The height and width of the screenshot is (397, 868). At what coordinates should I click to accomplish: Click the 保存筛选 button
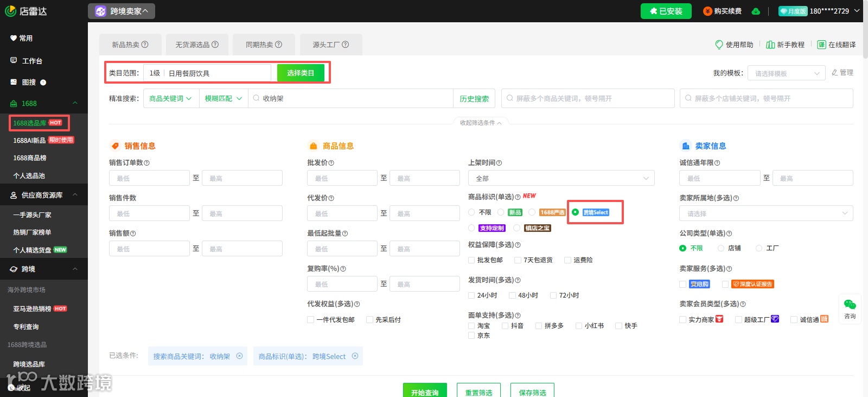(x=532, y=390)
